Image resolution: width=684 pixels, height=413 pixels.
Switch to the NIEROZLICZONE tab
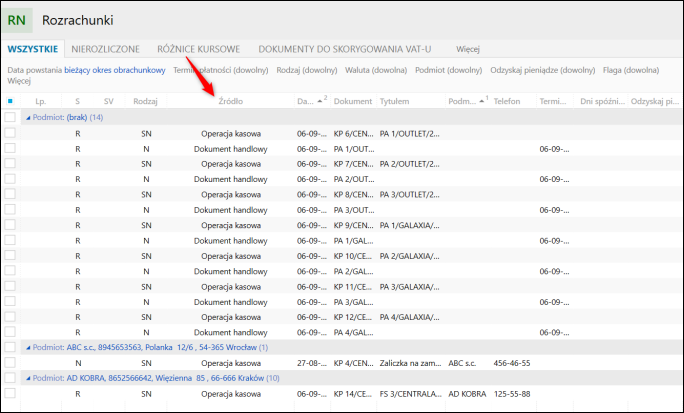[106, 48]
